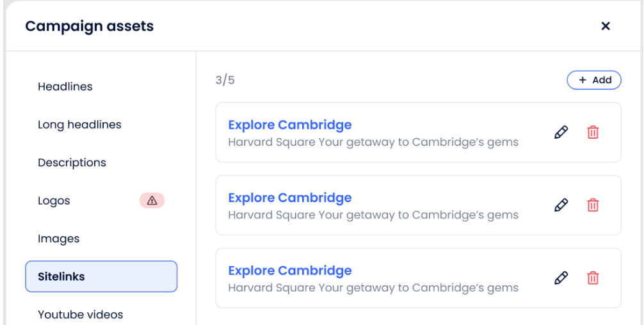Click first sitelink's Harvard Square description

pos(373,142)
